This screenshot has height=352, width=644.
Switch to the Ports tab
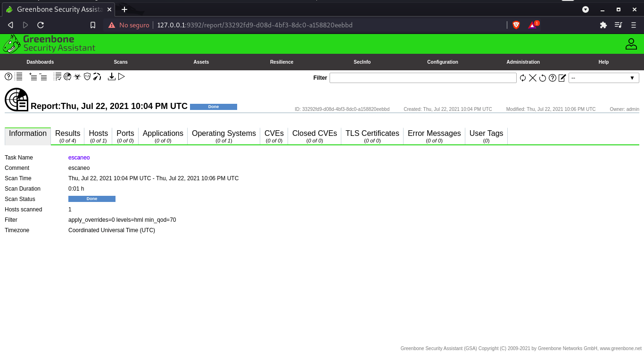point(125,136)
